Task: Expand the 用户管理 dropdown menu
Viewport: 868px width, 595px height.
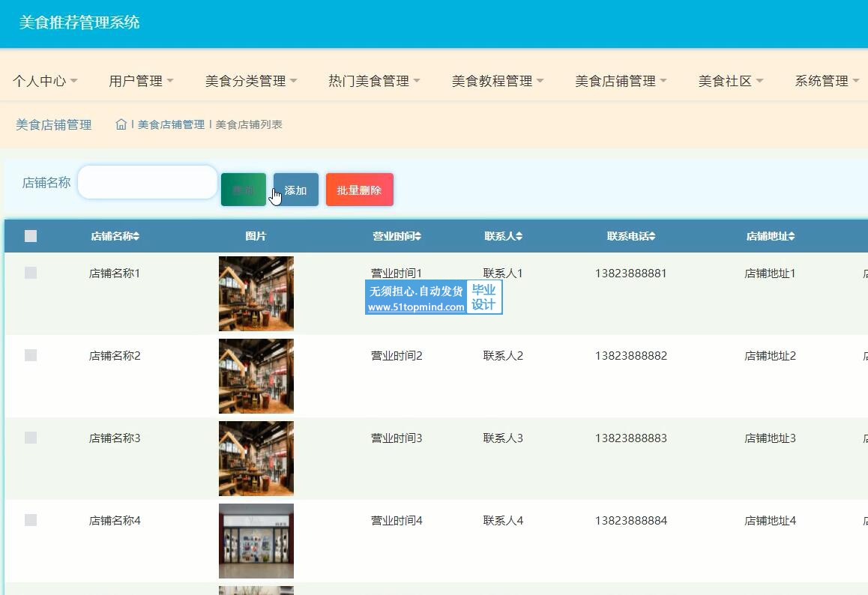Action: (x=141, y=81)
